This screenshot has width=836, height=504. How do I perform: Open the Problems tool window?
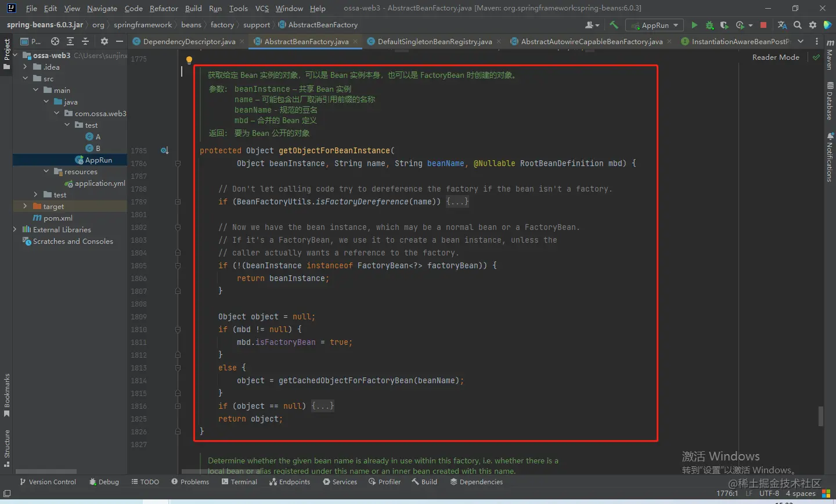click(190, 482)
